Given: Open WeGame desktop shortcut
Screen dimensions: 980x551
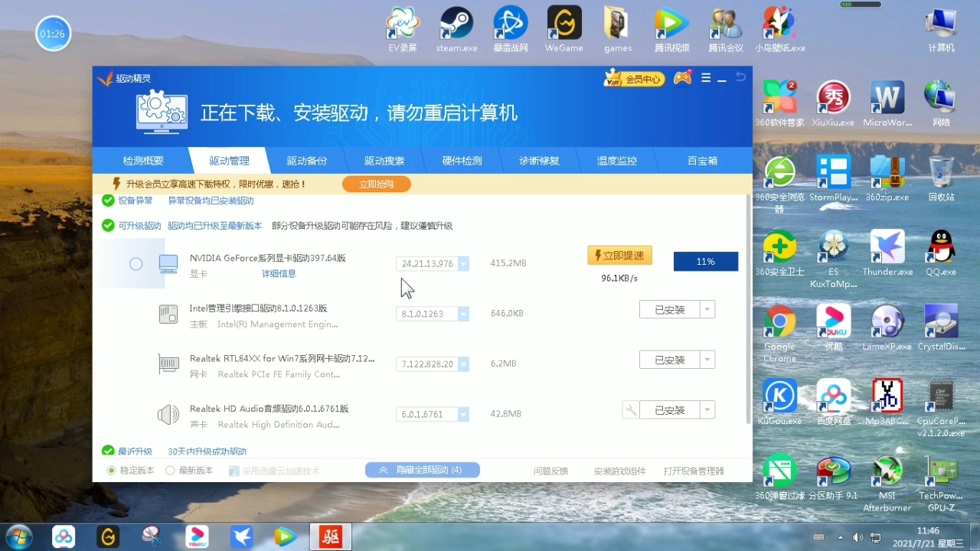Looking at the screenshot, I should point(564,30).
